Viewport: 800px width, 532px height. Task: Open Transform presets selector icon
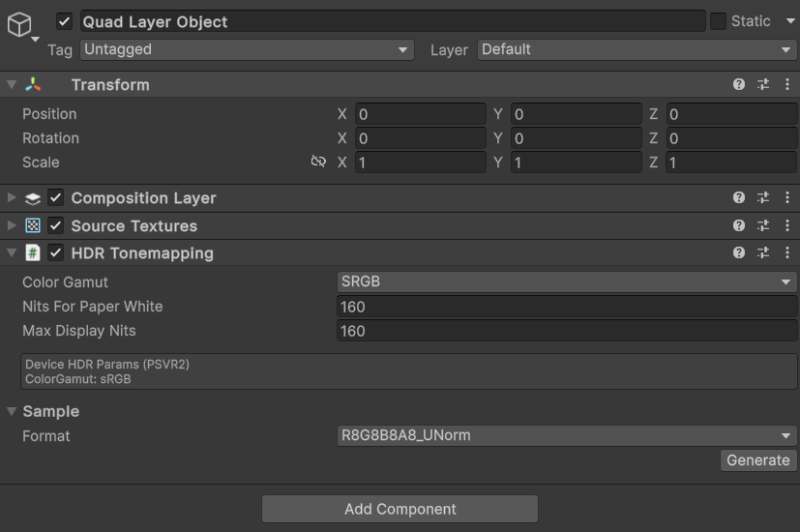point(763,85)
